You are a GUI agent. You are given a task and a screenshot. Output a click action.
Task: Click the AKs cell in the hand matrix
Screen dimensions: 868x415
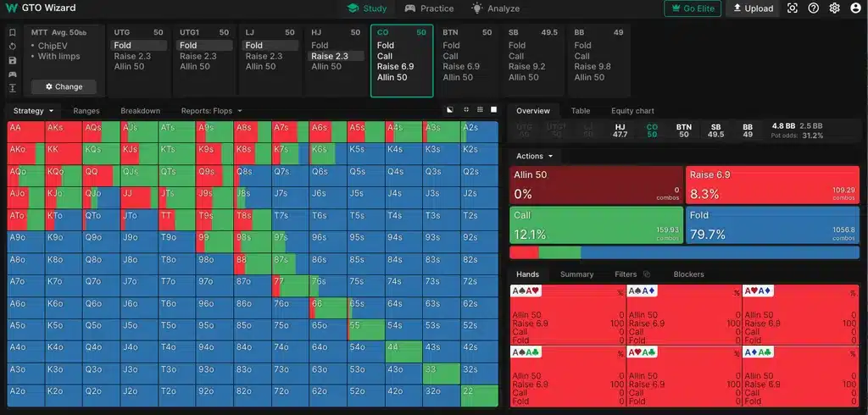point(64,131)
